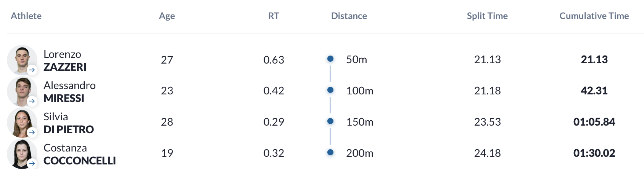Select Costanza Cocconcelli's avatar photo
This screenshot has width=644, height=169.
[x=22, y=154]
